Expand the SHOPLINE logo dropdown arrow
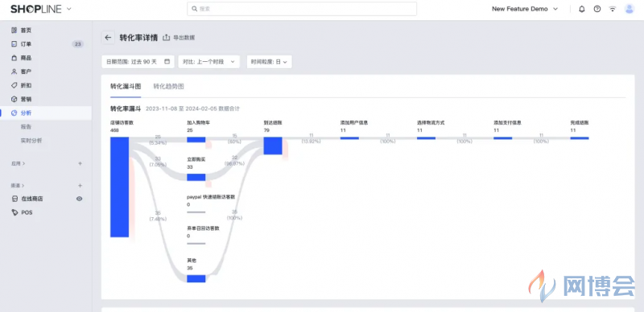644x312 pixels. click(68, 9)
